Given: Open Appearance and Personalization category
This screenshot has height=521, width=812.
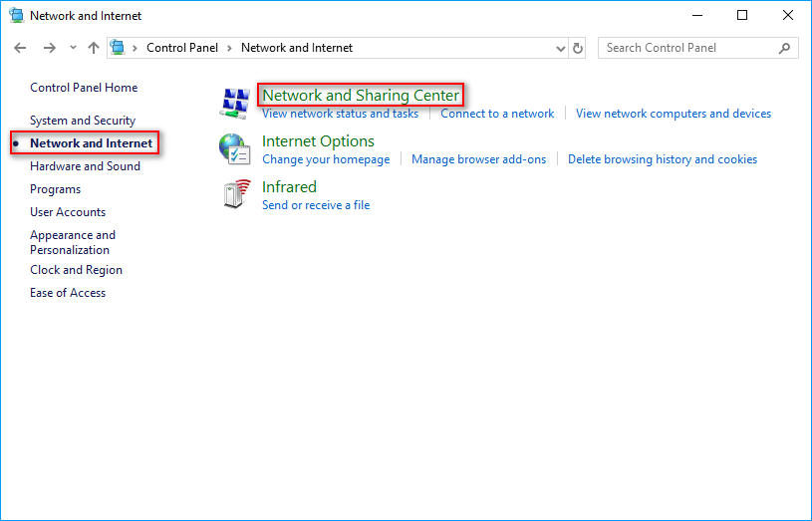Looking at the screenshot, I should point(73,242).
